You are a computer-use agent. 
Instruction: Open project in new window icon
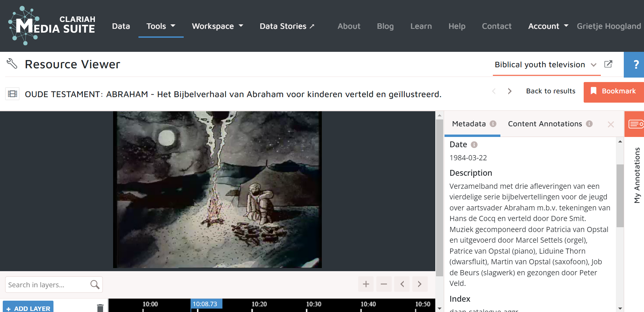point(608,64)
